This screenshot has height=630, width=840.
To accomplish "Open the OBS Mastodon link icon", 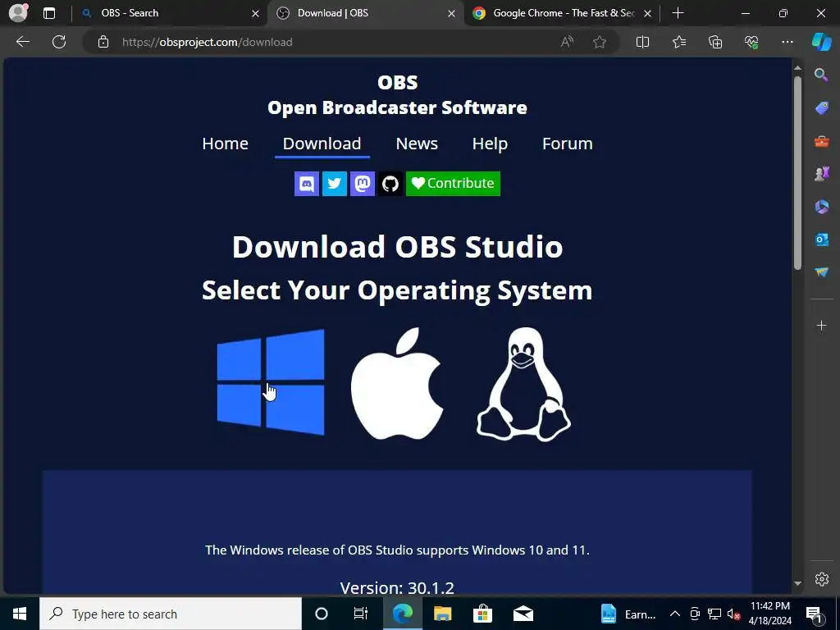I will click(363, 184).
